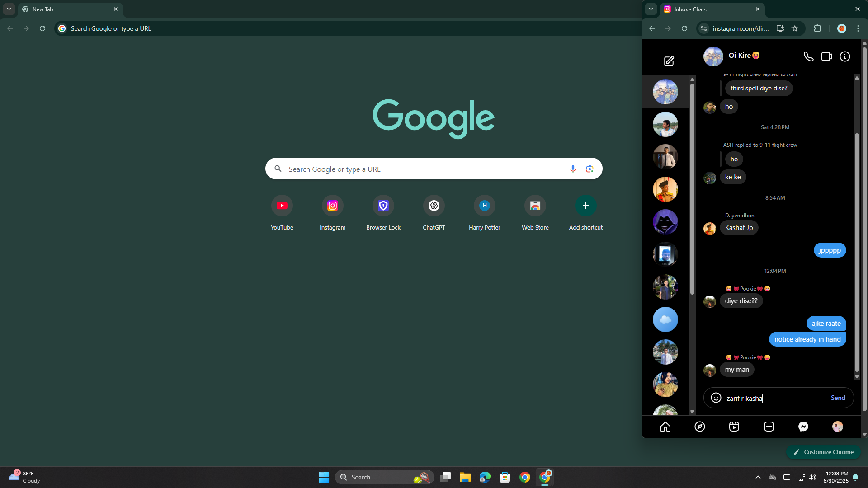Open a new tab in left window
Image resolution: width=868 pixels, height=488 pixels.
[x=132, y=9]
